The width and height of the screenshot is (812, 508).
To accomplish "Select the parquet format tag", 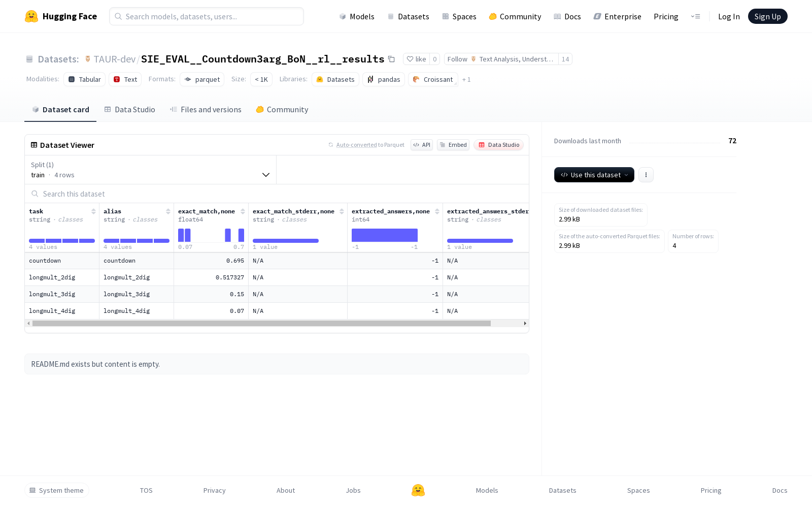I will click(x=202, y=79).
